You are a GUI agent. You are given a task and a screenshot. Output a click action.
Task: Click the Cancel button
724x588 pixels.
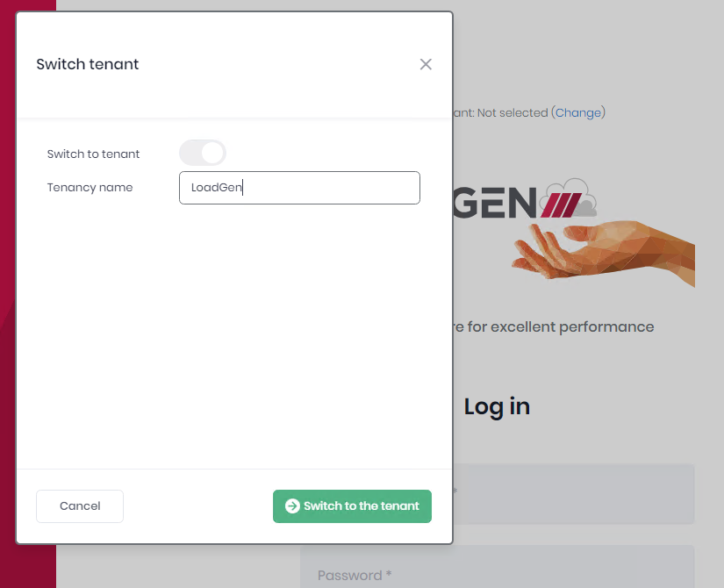[80, 506]
